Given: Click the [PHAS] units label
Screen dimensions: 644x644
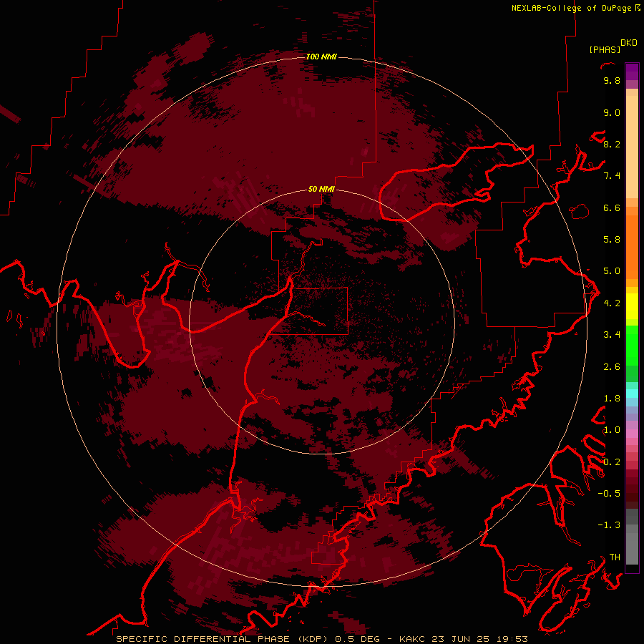Looking at the screenshot, I should pos(605,49).
